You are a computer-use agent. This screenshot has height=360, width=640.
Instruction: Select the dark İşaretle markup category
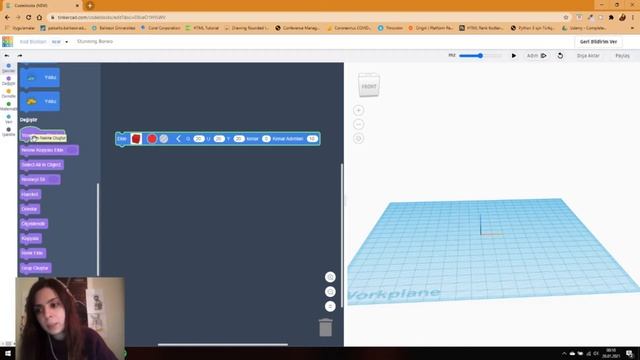8,131
